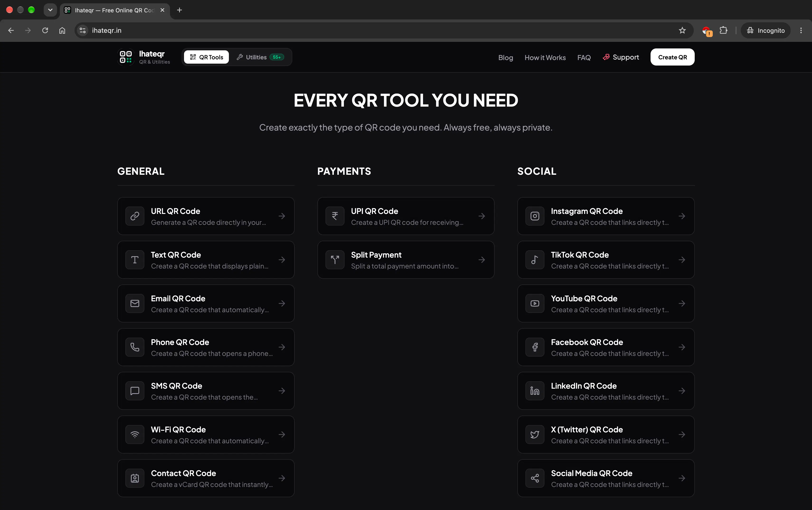Click the arrow on Email QR Code card
The width and height of the screenshot is (812, 510).
tap(282, 304)
